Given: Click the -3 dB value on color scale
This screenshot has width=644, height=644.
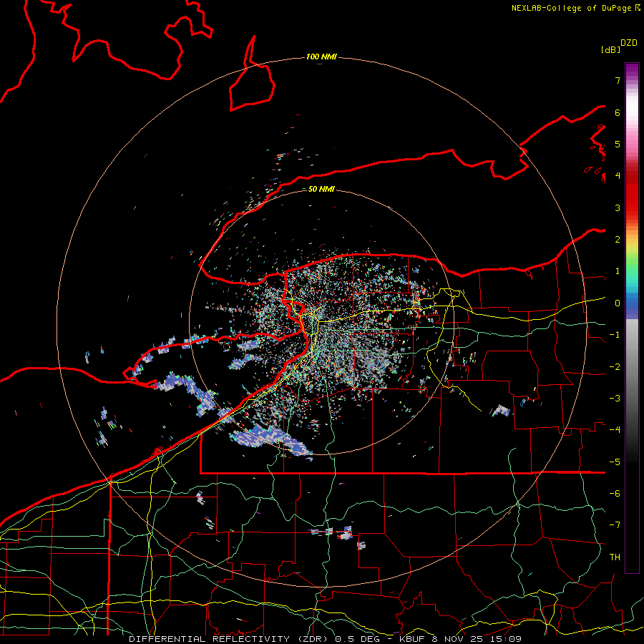Looking at the screenshot, I should (615, 399).
